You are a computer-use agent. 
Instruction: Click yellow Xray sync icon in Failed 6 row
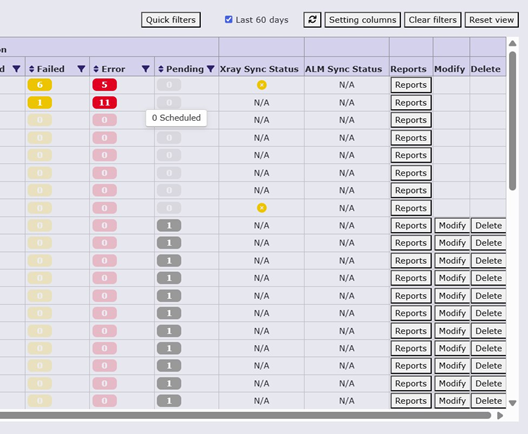click(x=262, y=85)
